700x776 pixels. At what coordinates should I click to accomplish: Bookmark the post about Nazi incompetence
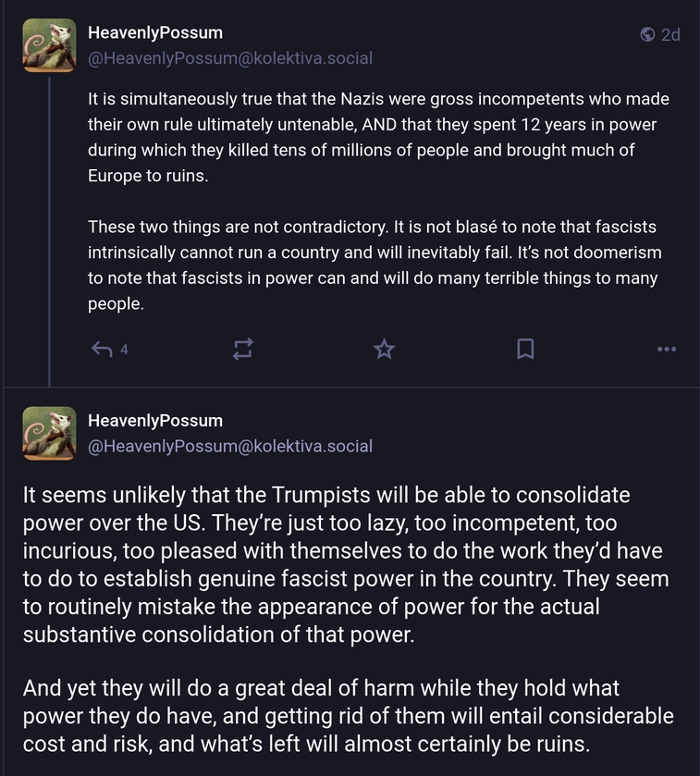click(525, 349)
